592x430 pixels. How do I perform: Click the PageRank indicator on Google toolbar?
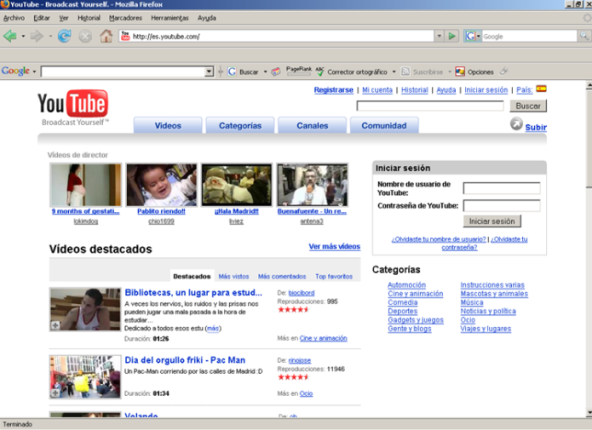pos(299,71)
